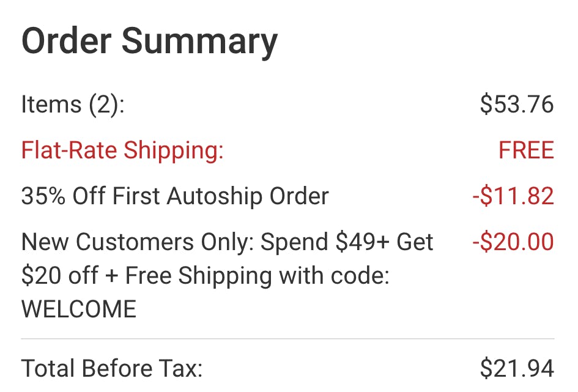Click the word Summary in the heading
The height and width of the screenshot is (392, 578).
[x=199, y=42]
